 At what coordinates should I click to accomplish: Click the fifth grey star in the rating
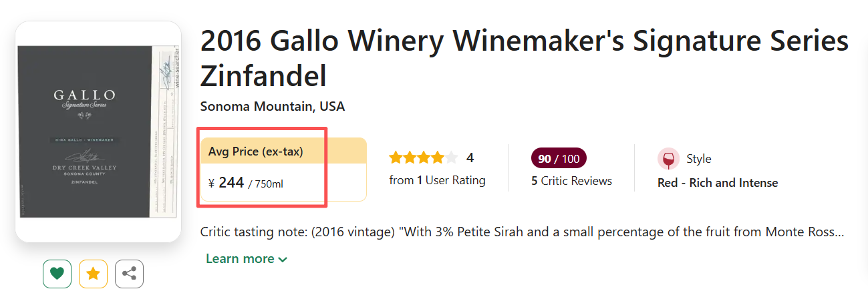(x=452, y=158)
